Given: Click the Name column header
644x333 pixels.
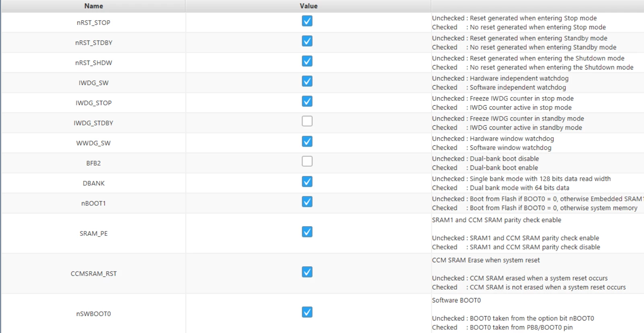Looking at the screenshot, I should pyautogui.click(x=93, y=6).
